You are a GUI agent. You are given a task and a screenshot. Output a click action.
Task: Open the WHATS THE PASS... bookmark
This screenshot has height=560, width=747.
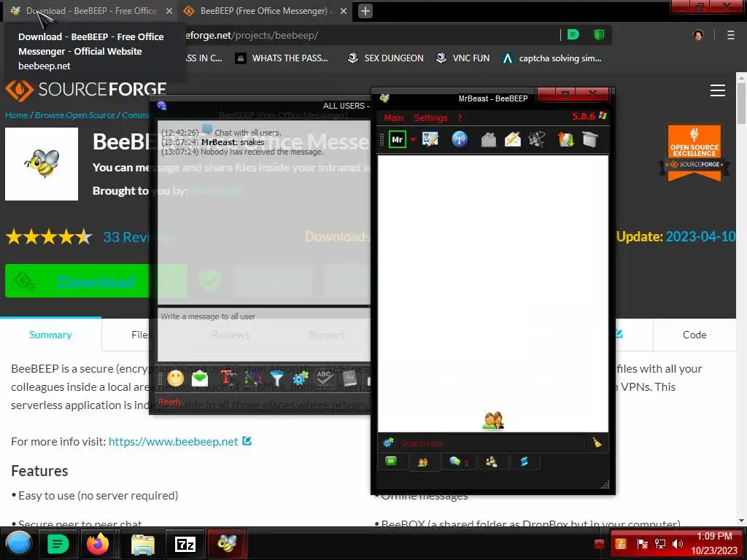point(282,58)
